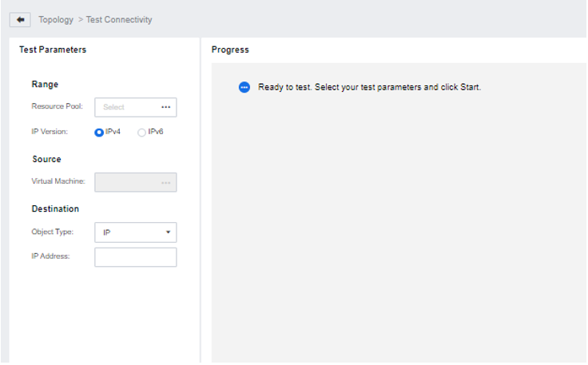Click the Virtual Machine field
Image resolution: width=588 pixels, height=365 pixels.
pyautogui.click(x=135, y=182)
